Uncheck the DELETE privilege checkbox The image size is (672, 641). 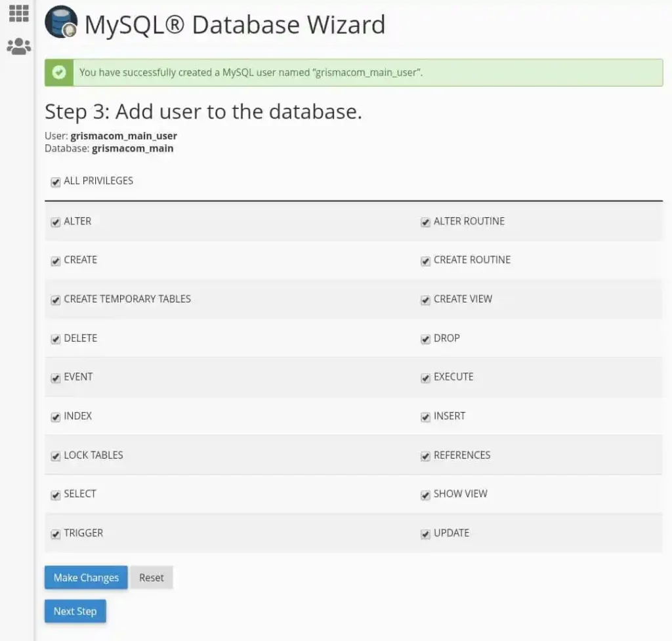pyautogui.click(x=56, y=339)
